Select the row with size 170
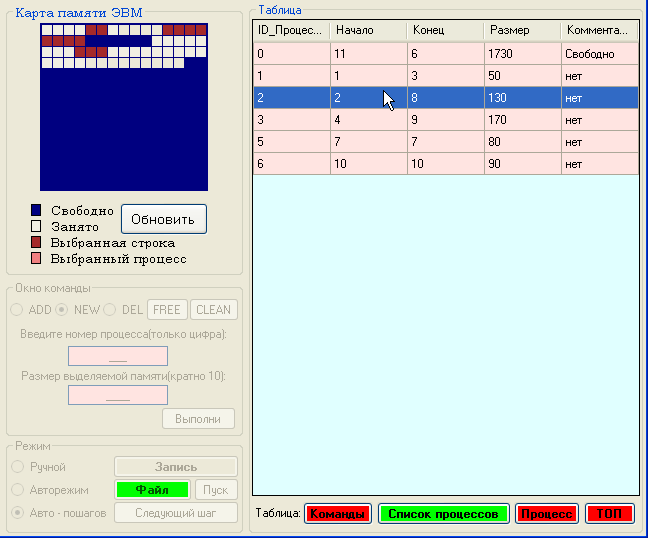 (446, 120)
